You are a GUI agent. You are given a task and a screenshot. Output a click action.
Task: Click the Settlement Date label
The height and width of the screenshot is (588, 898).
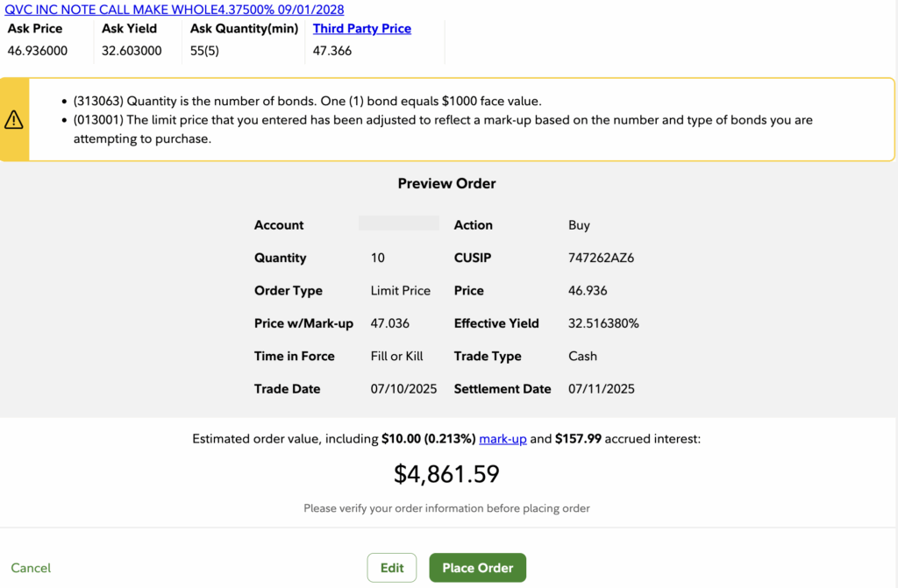click(x=502, y=389)
